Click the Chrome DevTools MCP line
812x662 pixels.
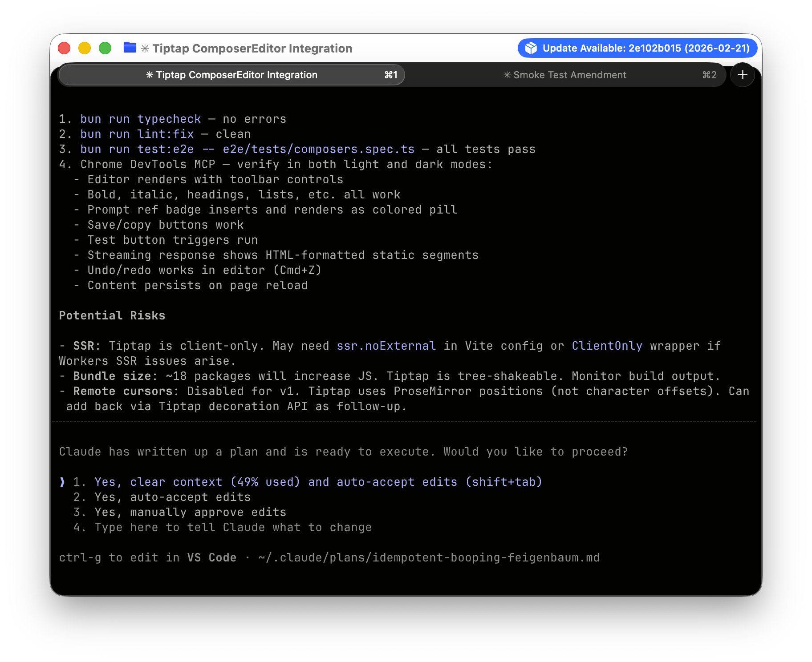276,164
